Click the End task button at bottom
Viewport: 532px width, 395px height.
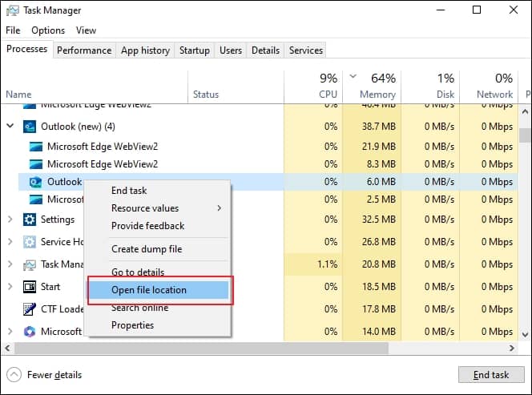pyautogui.click(x=491, y=375)
